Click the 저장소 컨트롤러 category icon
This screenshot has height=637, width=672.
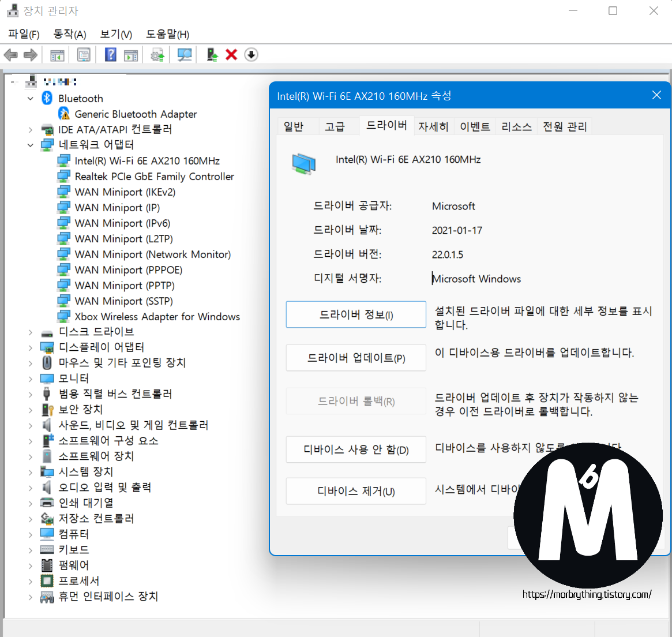[x=47, y=518]
